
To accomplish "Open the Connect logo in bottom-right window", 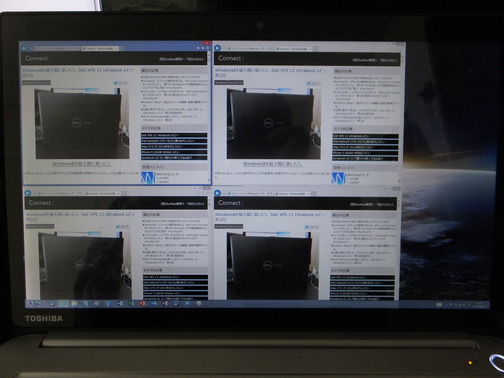I will 230,203.
